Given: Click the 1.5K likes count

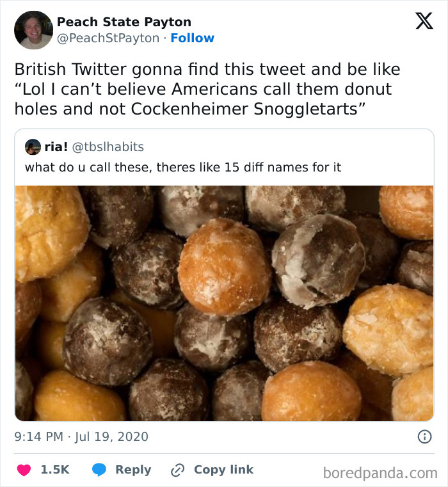Looking at the screenshot, I should [x=55, y=470].
